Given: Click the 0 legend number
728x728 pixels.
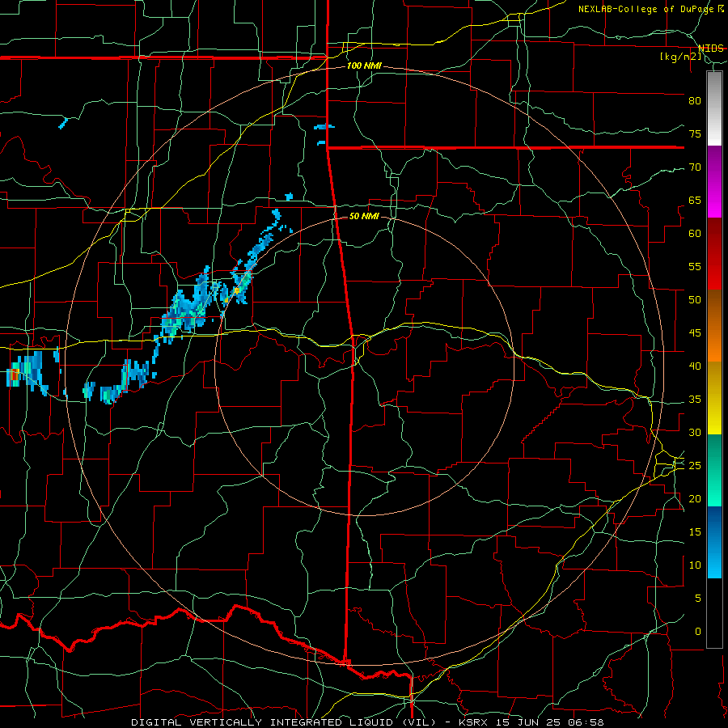Looking at the screenshot, I should tap(698, 632).
